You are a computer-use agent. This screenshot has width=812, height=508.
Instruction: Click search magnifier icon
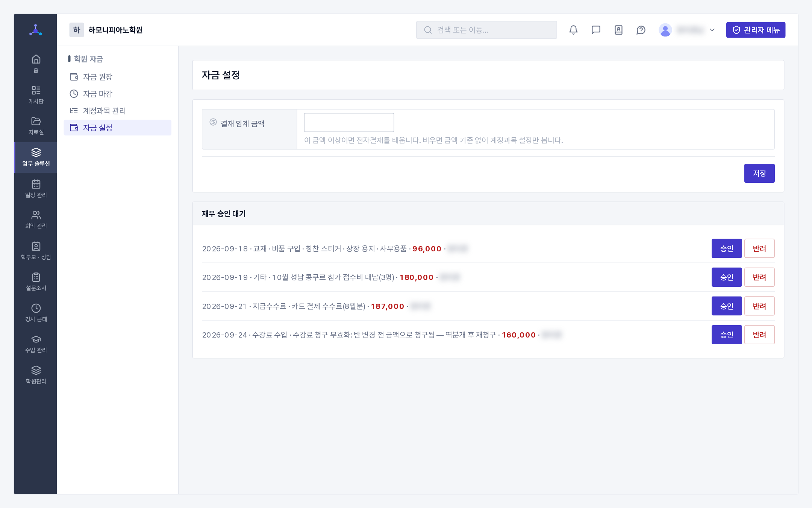tap(428, 30)
